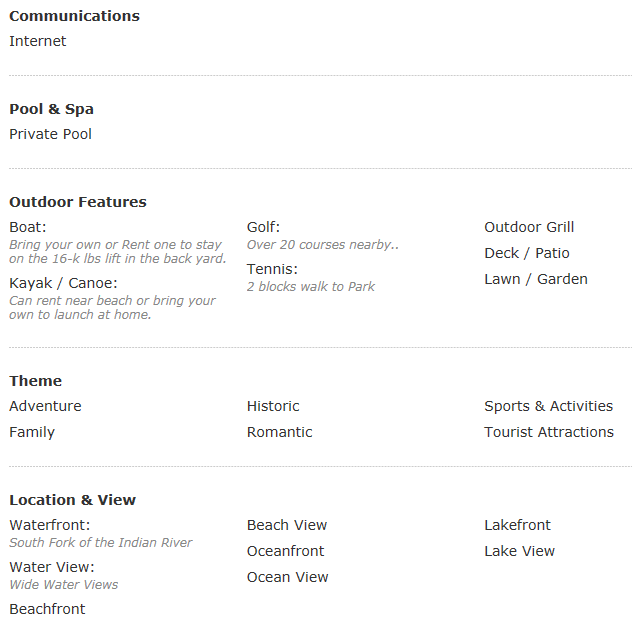Select the Tourist Attractions theme
This screenshot has height=622, width=632.
[549, 432]
